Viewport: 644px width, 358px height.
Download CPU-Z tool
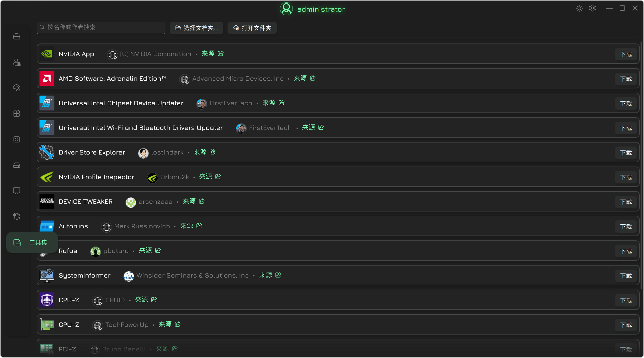626,300
